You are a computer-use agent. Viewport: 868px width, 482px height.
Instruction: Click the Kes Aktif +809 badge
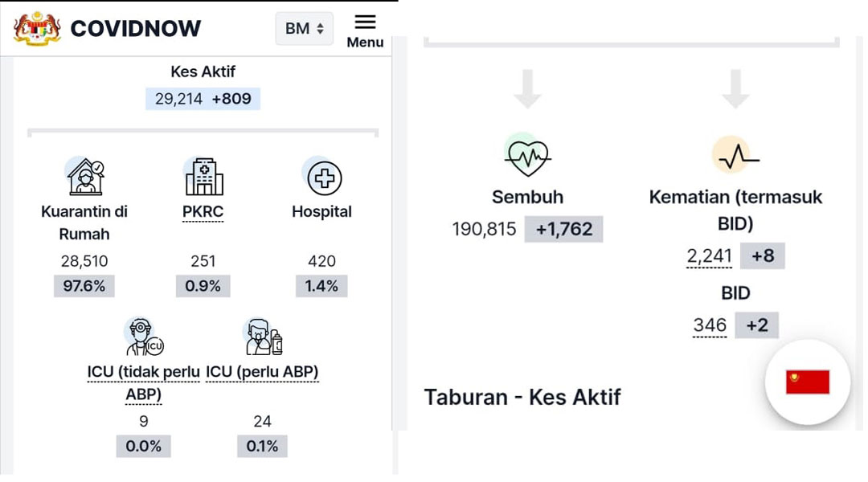(x=231, y=99)
